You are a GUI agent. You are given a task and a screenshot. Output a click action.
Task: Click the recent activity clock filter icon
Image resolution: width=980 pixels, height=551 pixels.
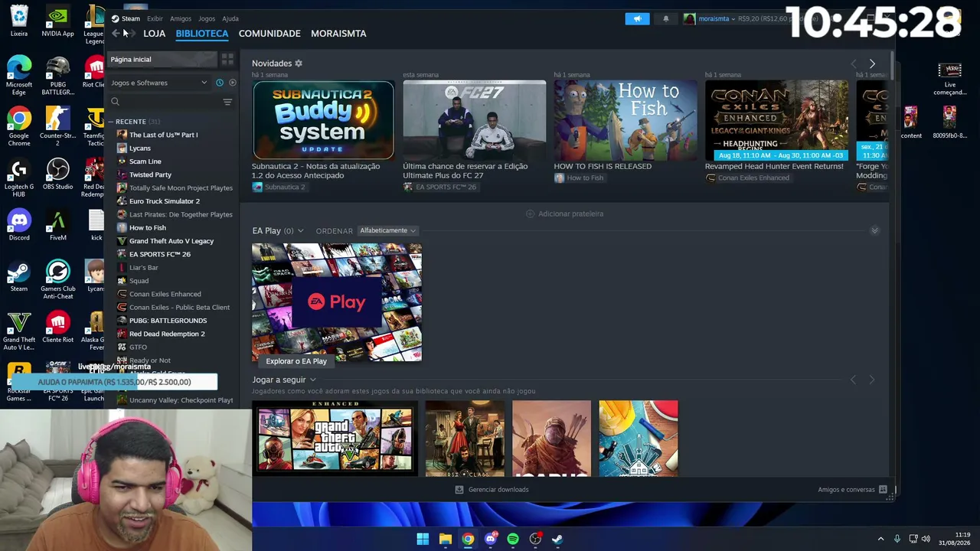220,83
